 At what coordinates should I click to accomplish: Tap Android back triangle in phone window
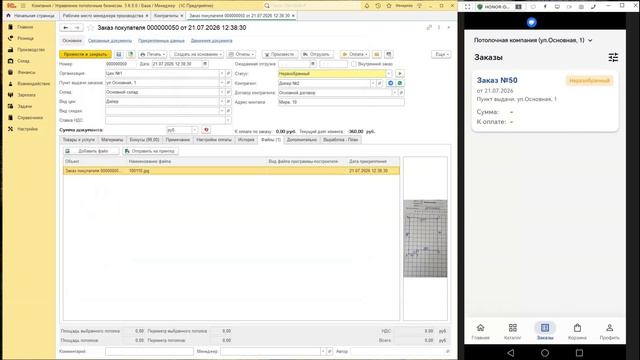[x=511, y=352]
